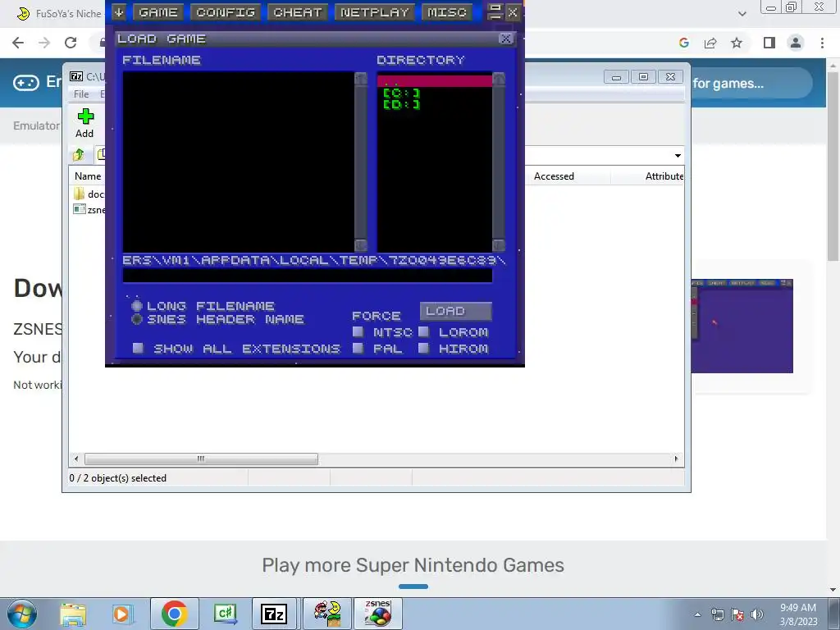Close the LOAD GAME dialog

[x=505, y=39]
